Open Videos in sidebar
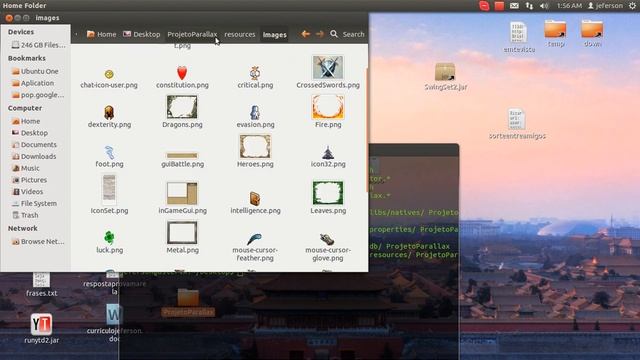Image resolution: width=640 pixels, height=360 pixels. click(x=27, y=191)
